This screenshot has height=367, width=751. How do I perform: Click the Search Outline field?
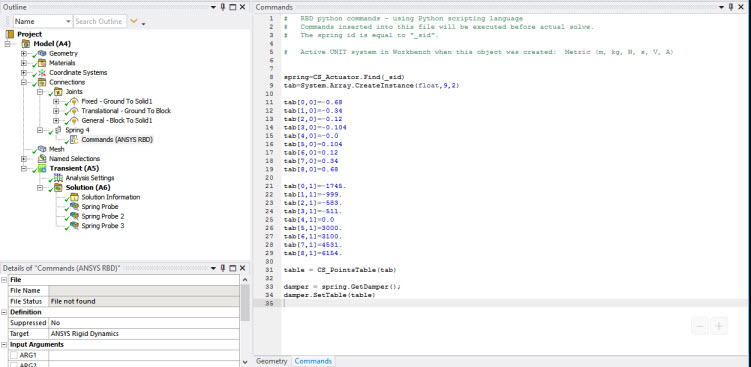tap(100, 22)
